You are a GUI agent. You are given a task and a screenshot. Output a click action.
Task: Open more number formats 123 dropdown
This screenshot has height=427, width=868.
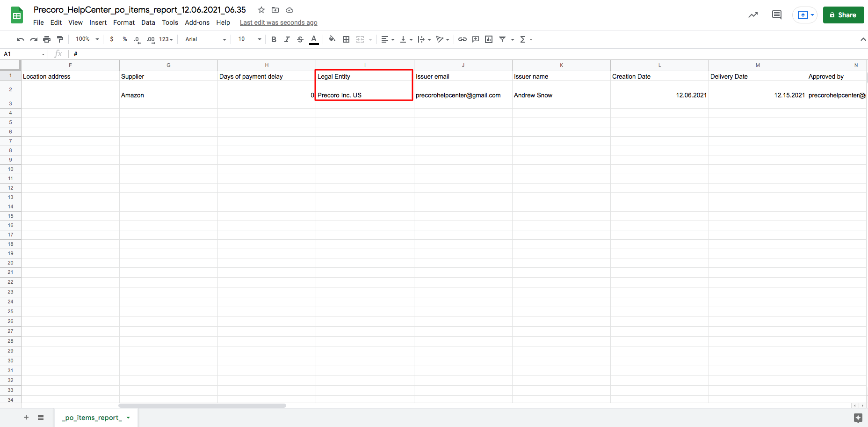(166, 39)
